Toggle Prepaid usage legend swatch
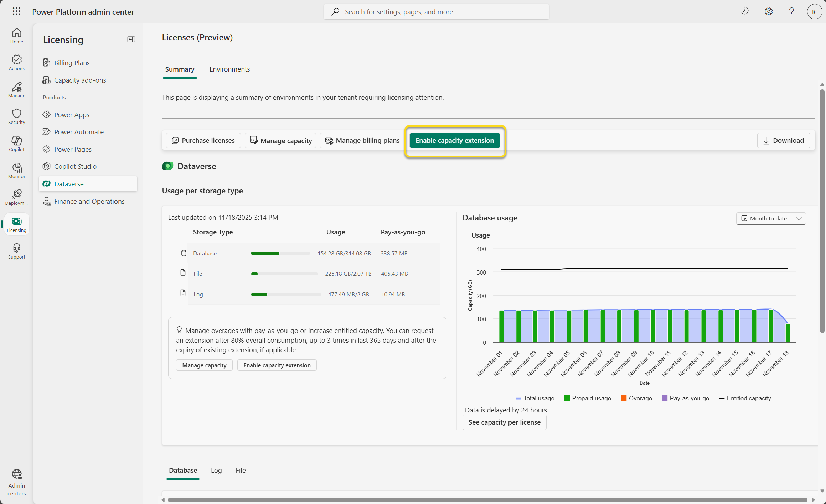The height and width of the screenshot is (504, 826). [x=567, y=398]
